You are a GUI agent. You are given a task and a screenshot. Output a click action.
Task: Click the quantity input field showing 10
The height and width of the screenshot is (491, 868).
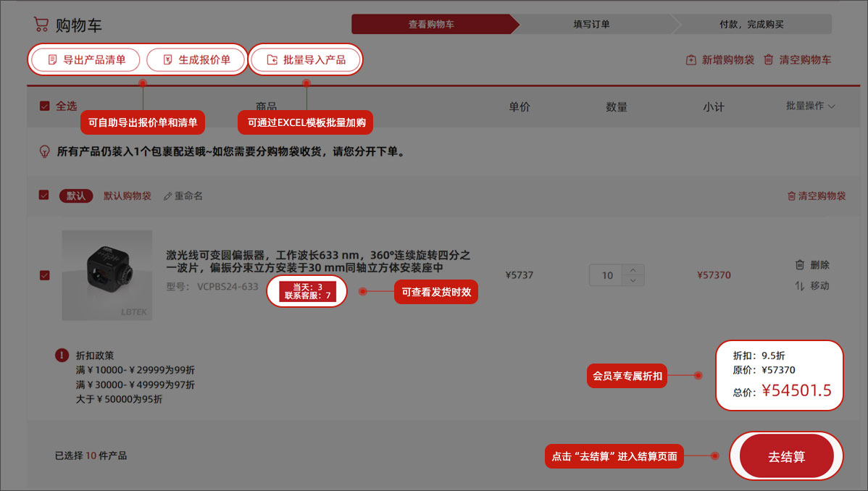pos(607,275)
